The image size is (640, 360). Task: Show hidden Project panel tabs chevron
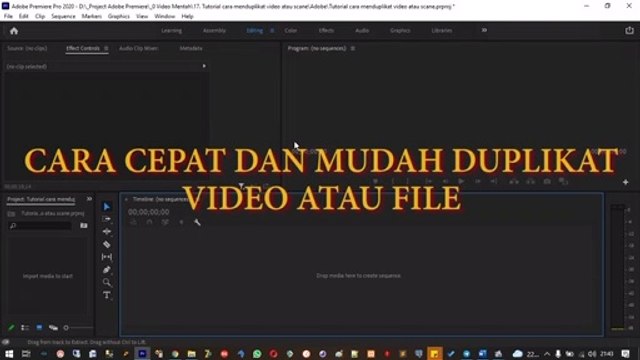(89, 199)
